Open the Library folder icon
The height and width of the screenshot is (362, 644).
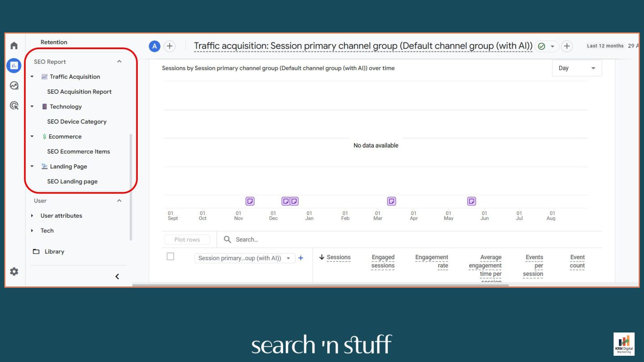36,252
